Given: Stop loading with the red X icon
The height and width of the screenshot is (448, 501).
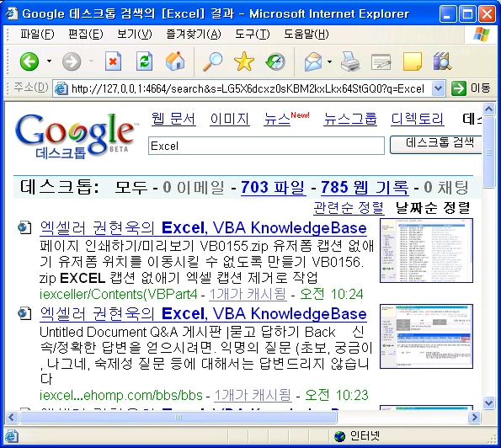Looking at the screenshot, I should (113, 61).
